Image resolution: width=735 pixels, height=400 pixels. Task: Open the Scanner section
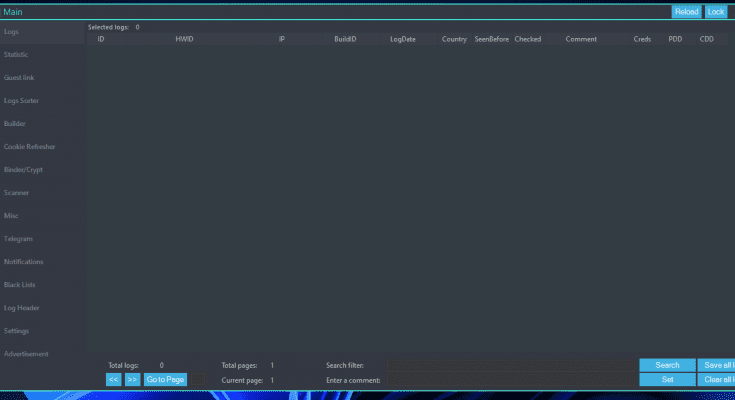pyautogui.click(x=16, y=192)
